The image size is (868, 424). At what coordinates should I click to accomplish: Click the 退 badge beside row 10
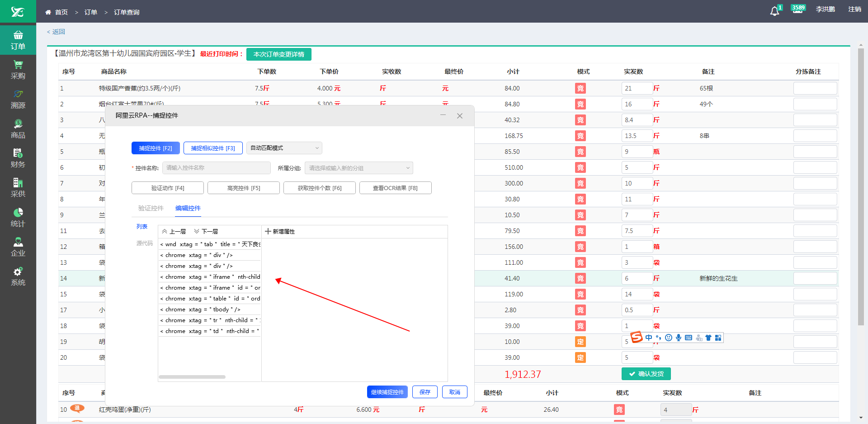(x=77, y=408)
